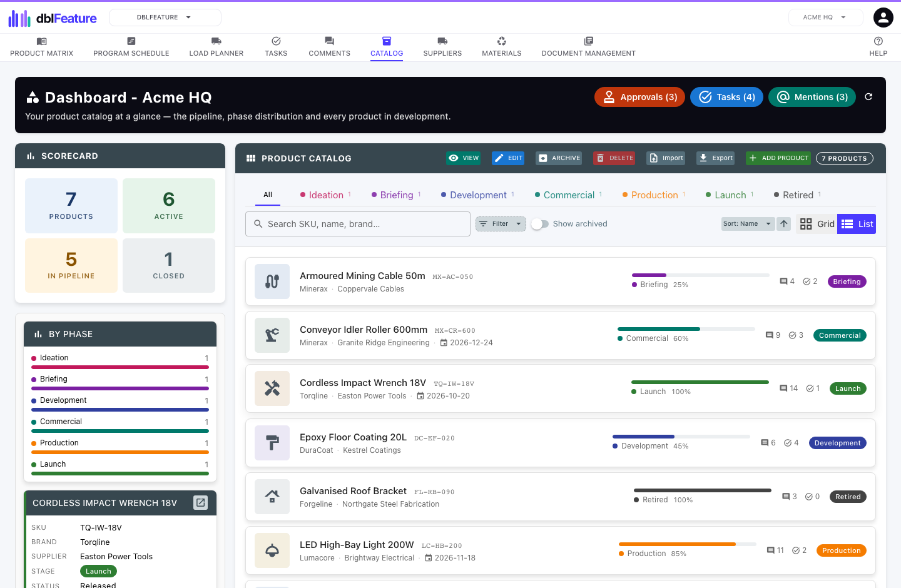Viewport: 901px width, 588px height.
Task: Open the Program Schedule tab
Action: click(131, 47)
